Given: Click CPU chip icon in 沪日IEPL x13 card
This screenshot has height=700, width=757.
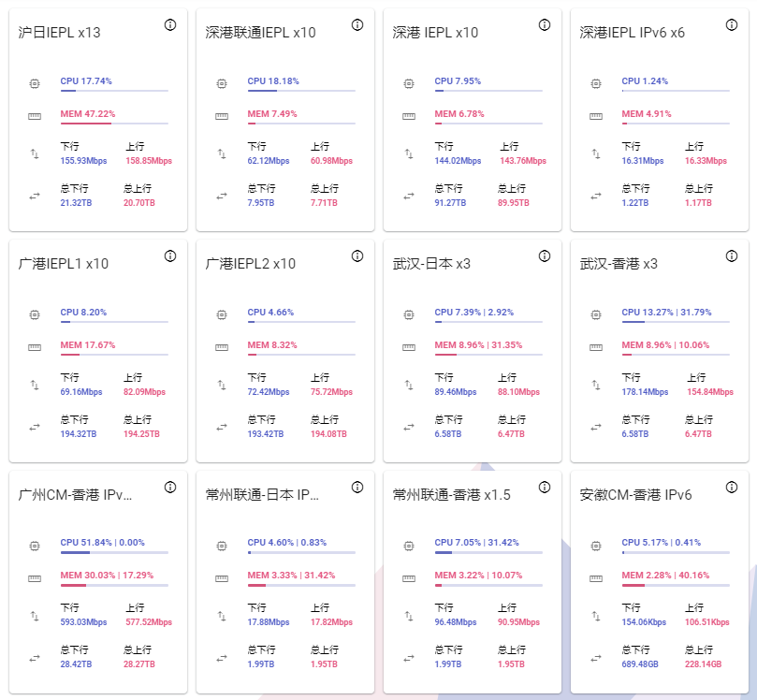Looking at the screenshot, I should tap(35, 83).
